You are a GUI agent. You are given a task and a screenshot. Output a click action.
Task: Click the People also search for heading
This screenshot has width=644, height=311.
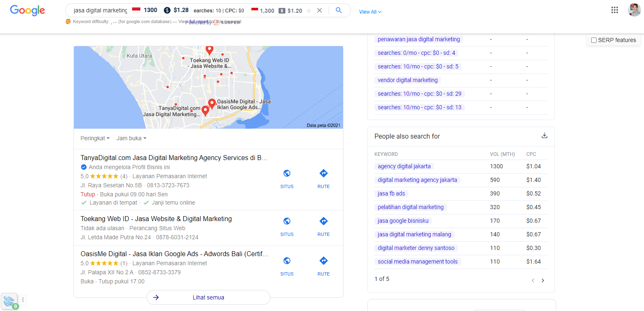click(407, 136)
